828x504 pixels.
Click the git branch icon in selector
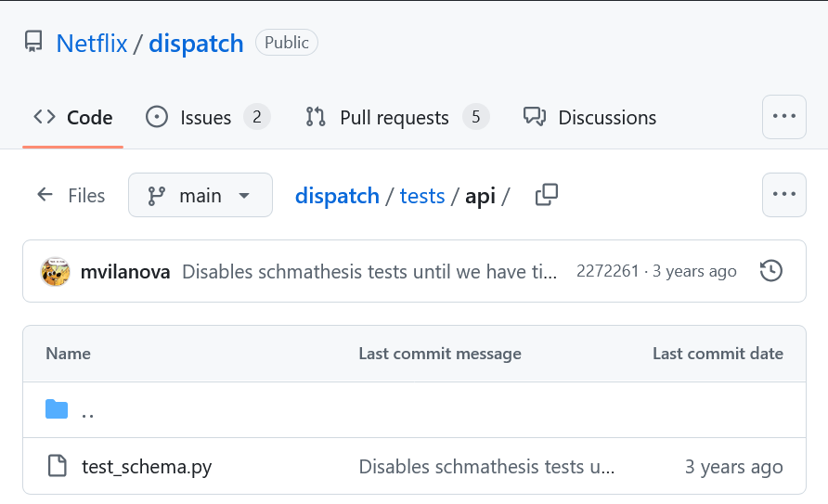[156, 196]
